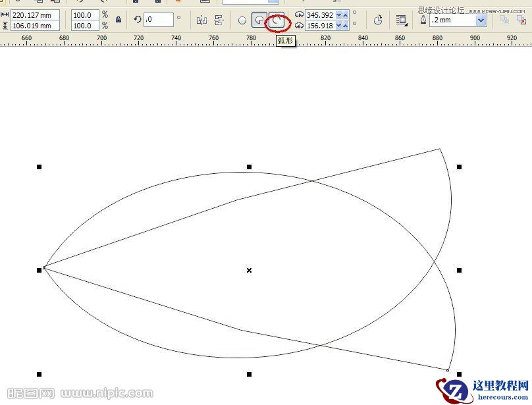Click the top-left selection handle
Viewport: 532px width, 405px height.
pos(40,167)
